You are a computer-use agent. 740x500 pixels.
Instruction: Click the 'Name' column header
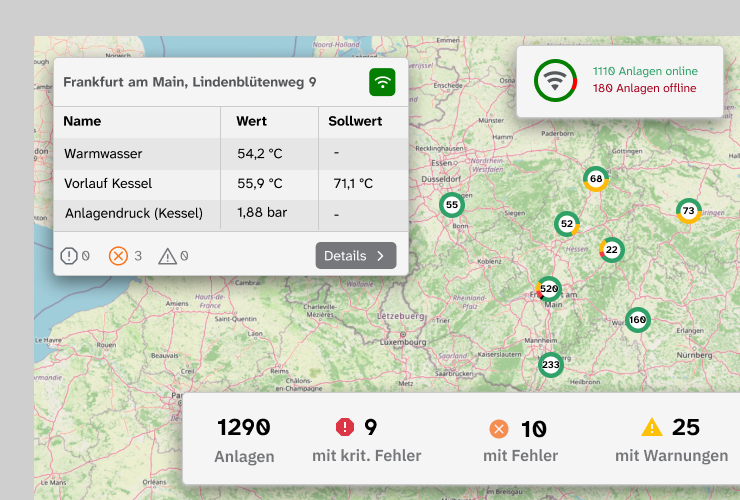82,121
